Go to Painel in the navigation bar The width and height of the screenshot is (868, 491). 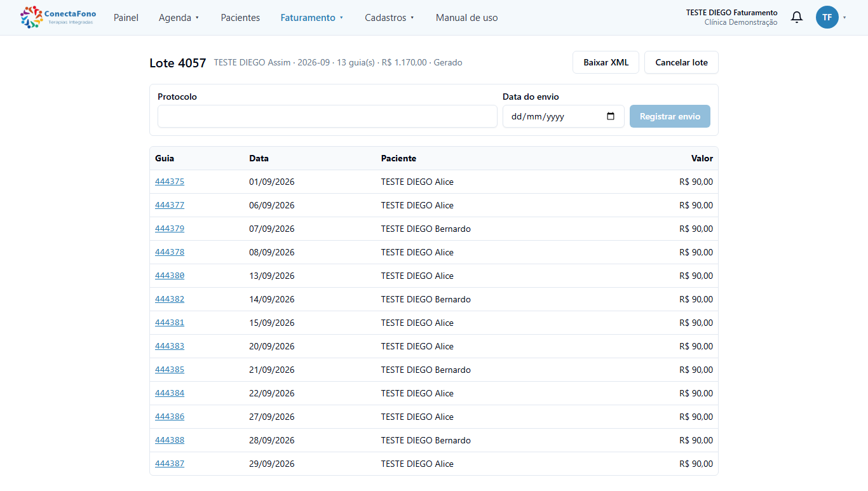(126, 18)
